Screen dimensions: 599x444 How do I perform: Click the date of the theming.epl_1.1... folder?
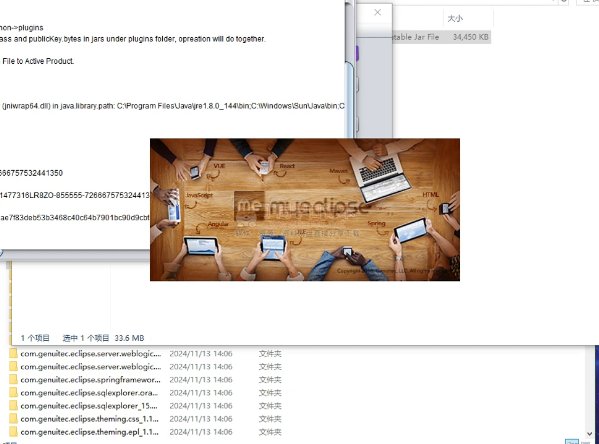(201, 432)
